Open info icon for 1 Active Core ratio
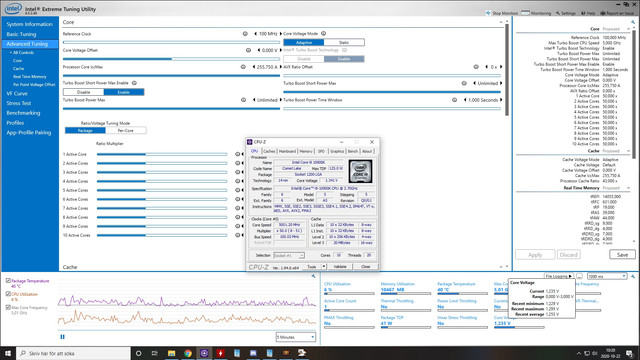The image size is (640, 360). tap(238, 154)
